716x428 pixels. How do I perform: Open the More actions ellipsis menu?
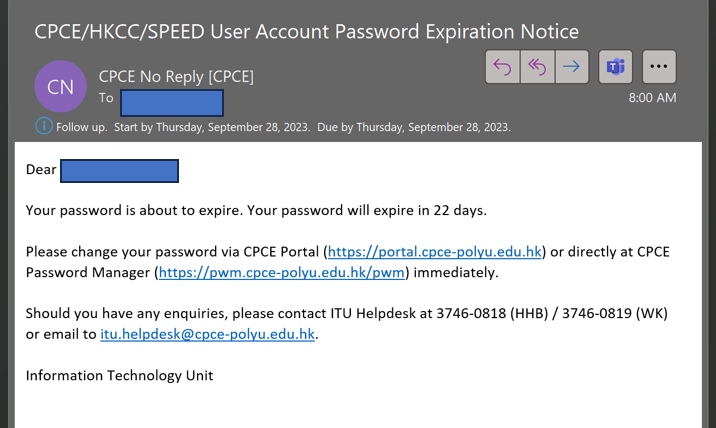pos(659,67)
